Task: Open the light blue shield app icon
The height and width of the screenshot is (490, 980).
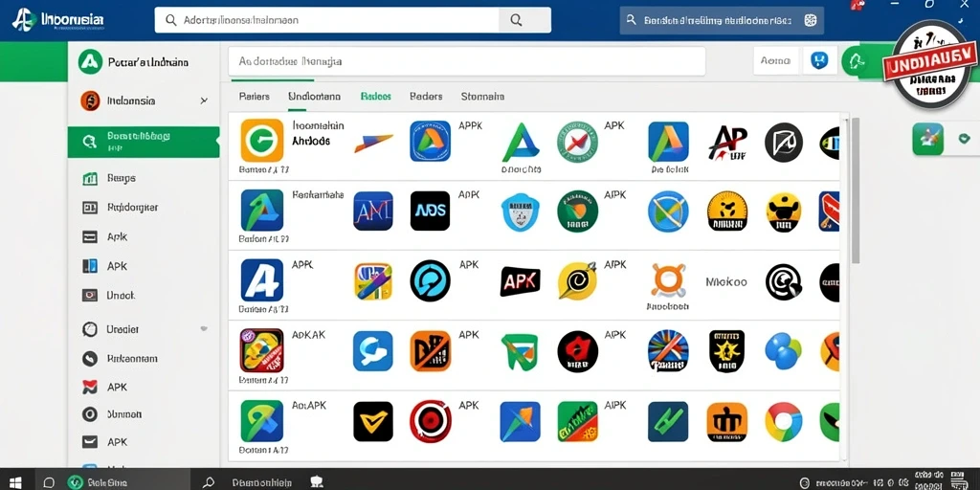Action: 520,212
